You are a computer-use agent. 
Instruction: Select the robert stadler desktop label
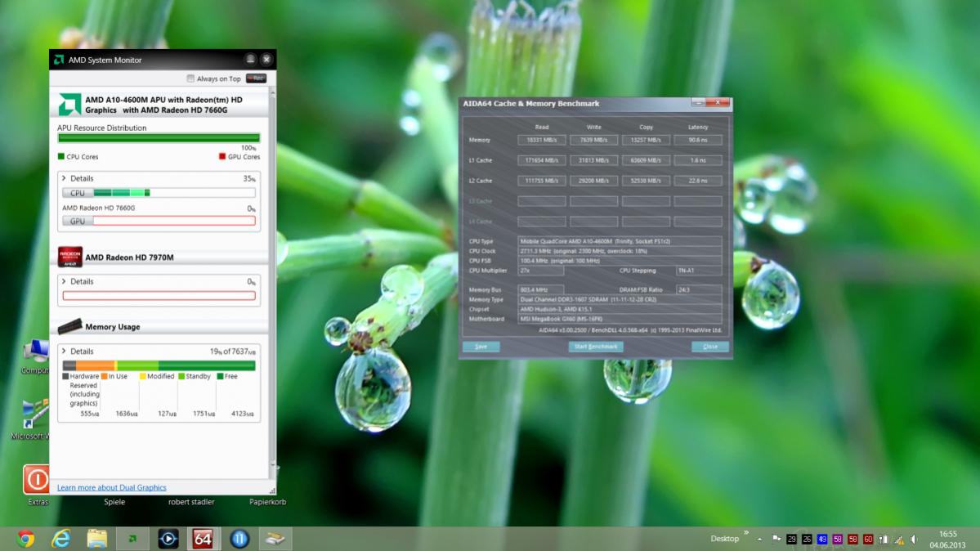pos(191,502)
